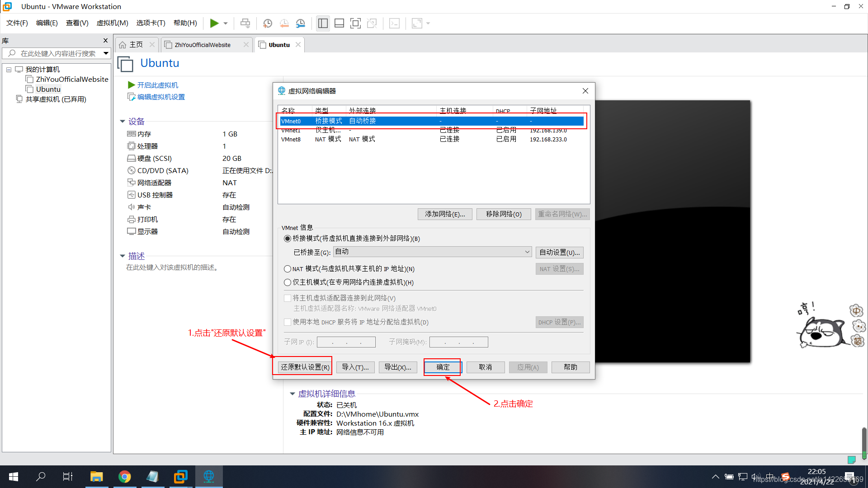Click the stretch guest display icon
Image resolution: width=868 pixels, height=488 pixels.
[x=417, y=23]
